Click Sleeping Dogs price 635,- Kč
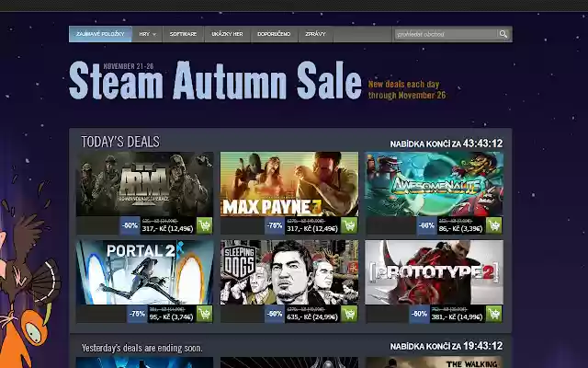Screen dimensions: 588x368 click(x=312, y=316)
